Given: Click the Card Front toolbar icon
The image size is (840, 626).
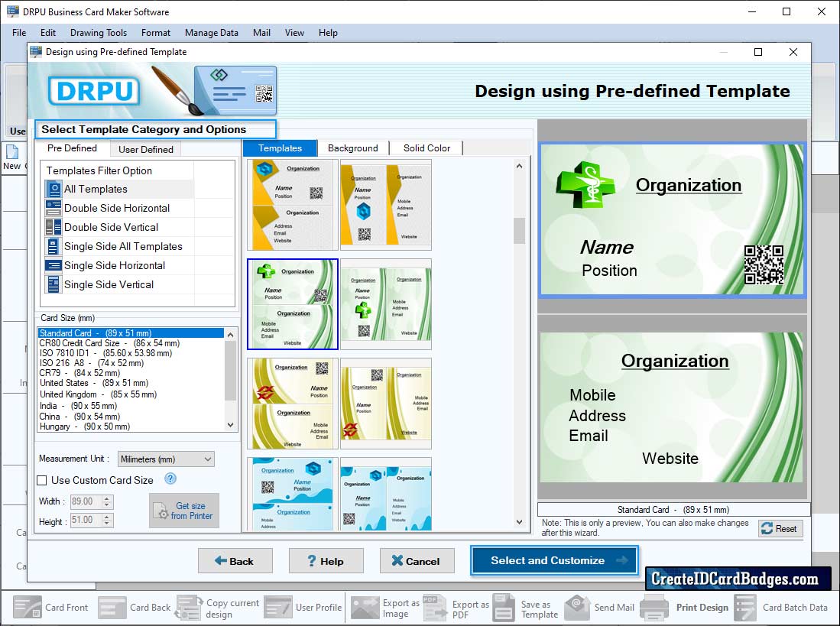Looking at the screenshot, I should click(x=28, y=607).
